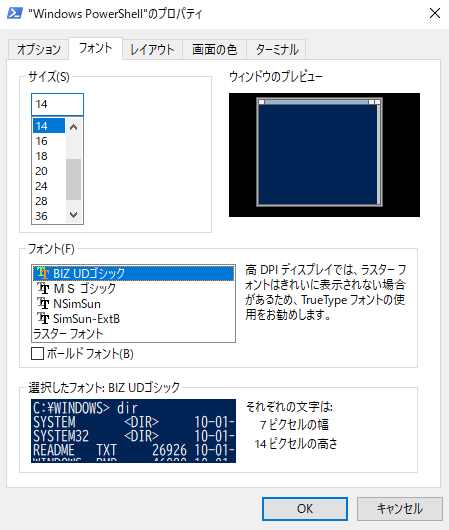The image size is (449, 530).
Task: Click the size list scrollbar thumb
Action: [74, 179]
